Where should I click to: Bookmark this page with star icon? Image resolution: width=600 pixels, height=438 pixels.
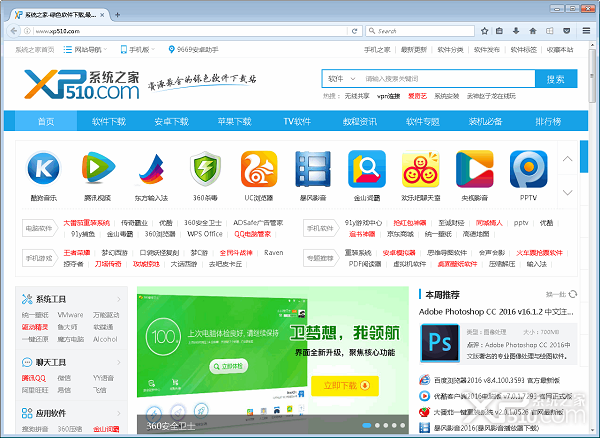click(x=484, y=31)
